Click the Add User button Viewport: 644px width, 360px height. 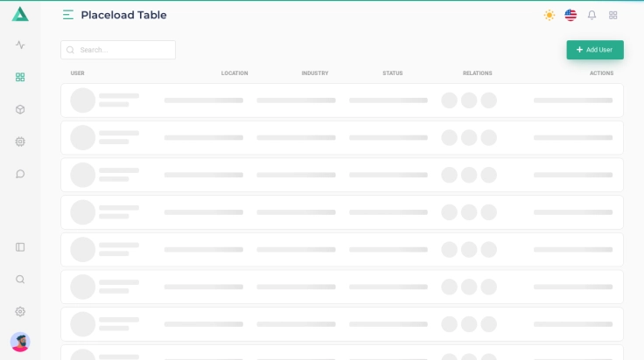(x=594, y=50)
